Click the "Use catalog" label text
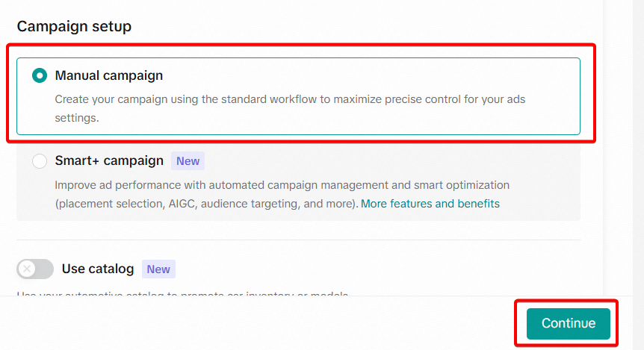644x350 pixels. [98, 269]
